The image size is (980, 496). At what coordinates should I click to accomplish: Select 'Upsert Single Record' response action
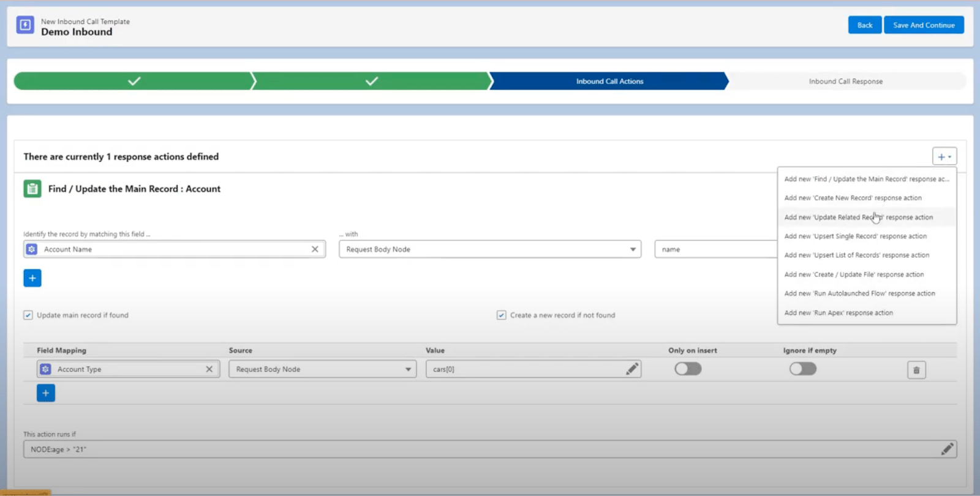point(867,236)
